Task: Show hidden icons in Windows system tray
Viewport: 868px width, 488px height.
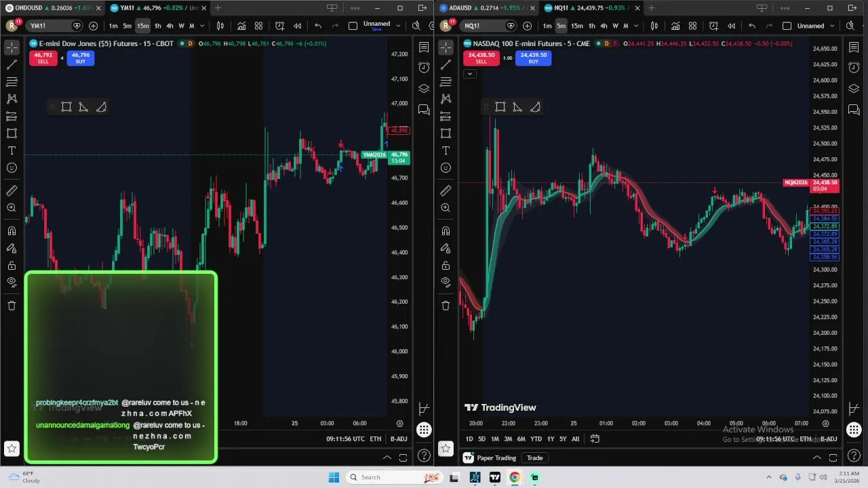Action: [768, 477]
